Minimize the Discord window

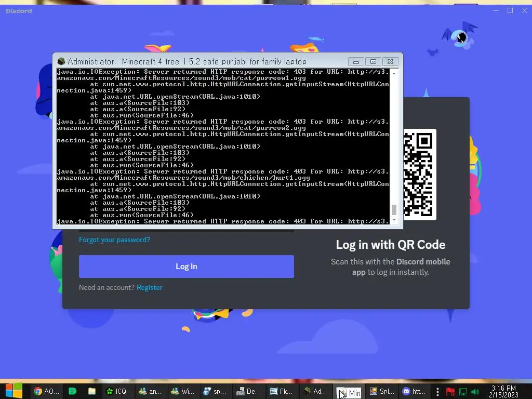pyautogui.click(x=496, y=10)
